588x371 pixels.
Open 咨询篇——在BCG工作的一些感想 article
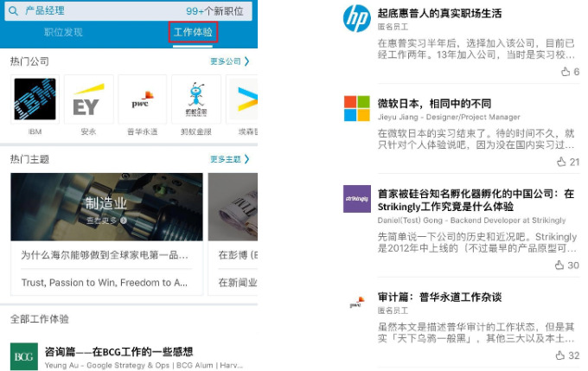click(x=118, y=352)
